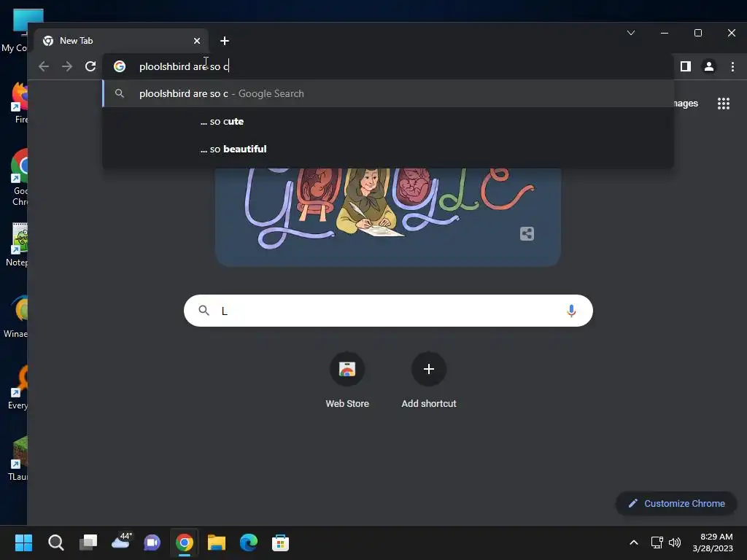Open the Web Store shortcut

click(x=347, y=381)
